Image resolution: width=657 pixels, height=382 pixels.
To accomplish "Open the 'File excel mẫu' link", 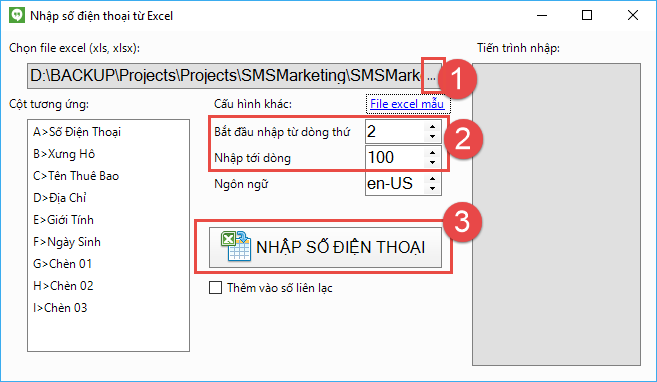I will (407, 103).
